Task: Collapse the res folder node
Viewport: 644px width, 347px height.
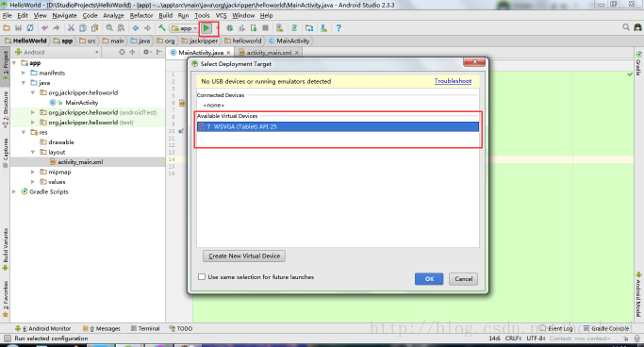Action: [x=24, y=132]
